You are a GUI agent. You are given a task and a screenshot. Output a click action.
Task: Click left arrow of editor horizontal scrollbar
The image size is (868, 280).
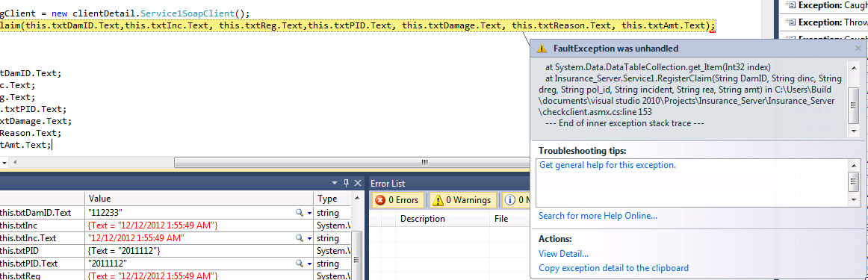(15, 162)
